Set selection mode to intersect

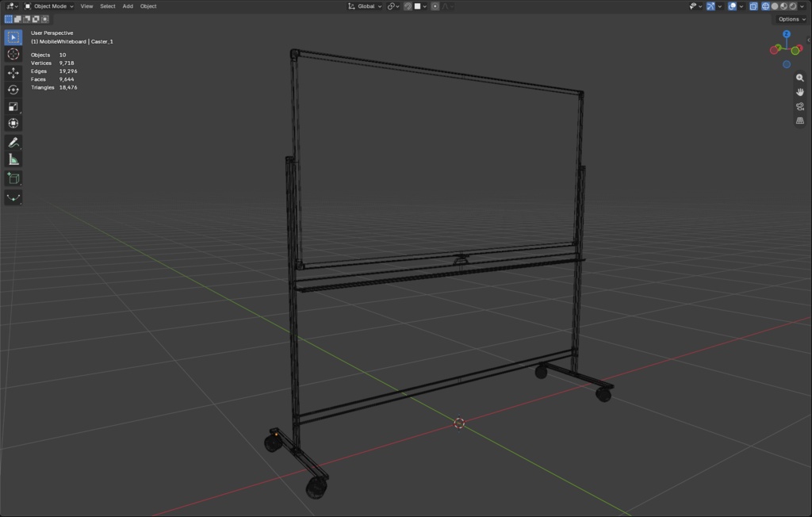click(45, 19)
